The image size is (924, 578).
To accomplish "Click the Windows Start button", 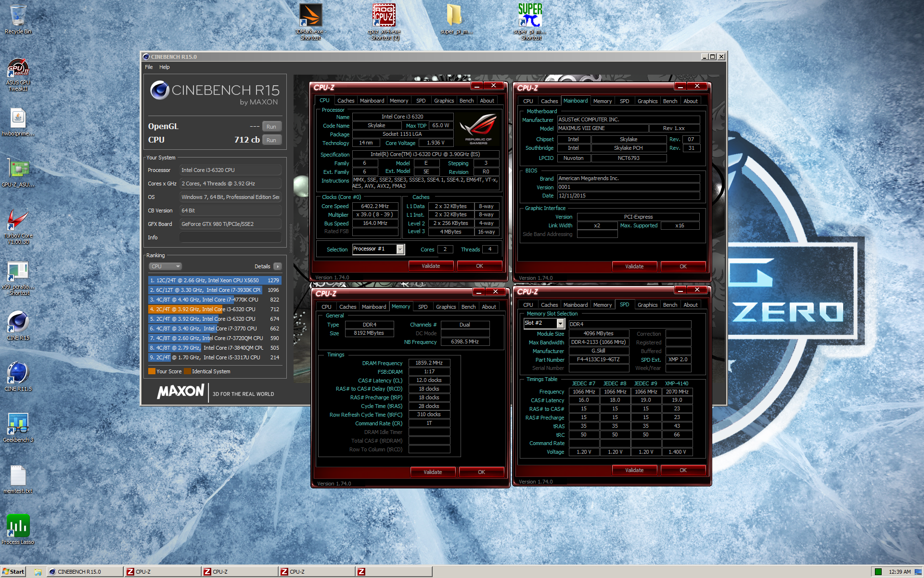I will [13, 572].
